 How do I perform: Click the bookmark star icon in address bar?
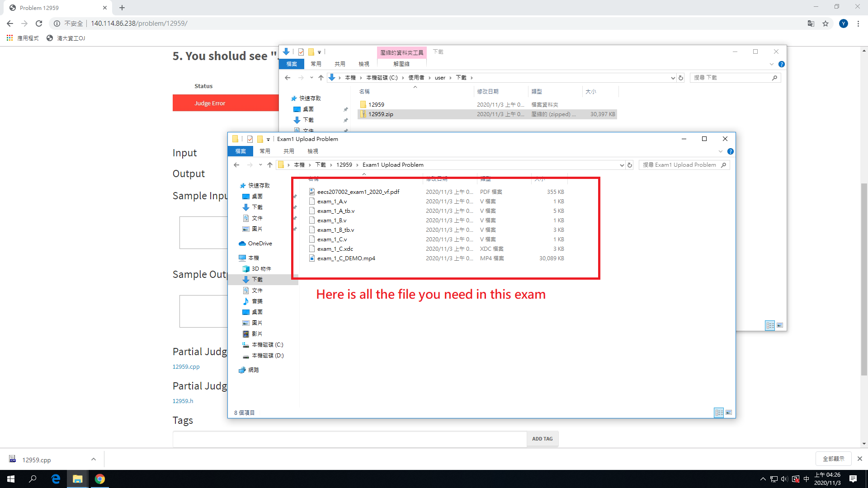point(826,23)
